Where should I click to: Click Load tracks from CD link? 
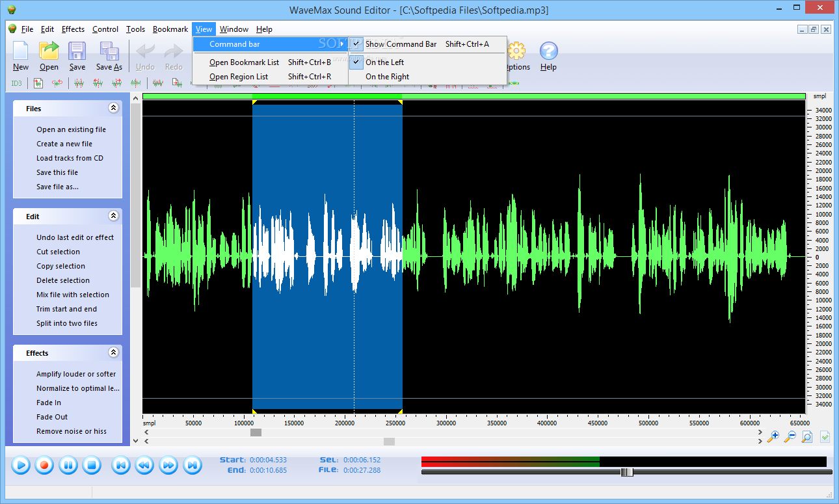pyautogui.click(x=70, y=158)
